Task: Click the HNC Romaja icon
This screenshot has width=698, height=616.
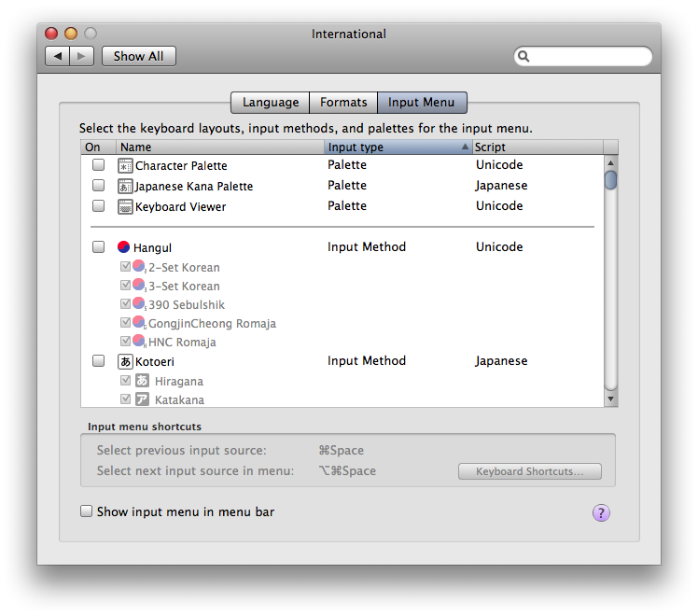Action: point(139,342)
